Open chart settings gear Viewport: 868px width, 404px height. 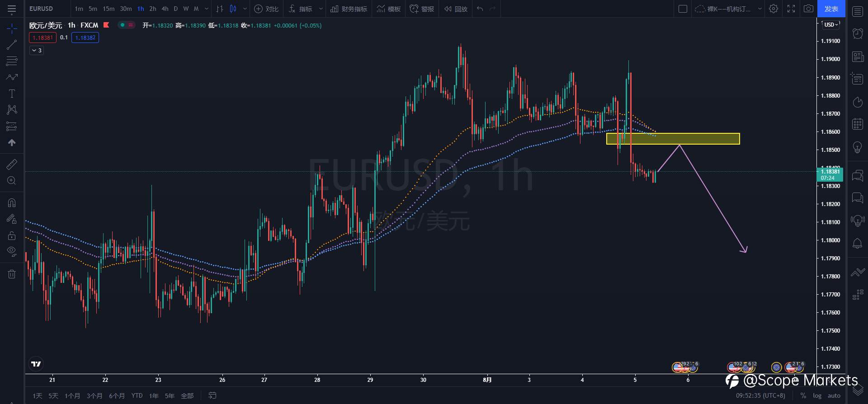tap(774, 9)
